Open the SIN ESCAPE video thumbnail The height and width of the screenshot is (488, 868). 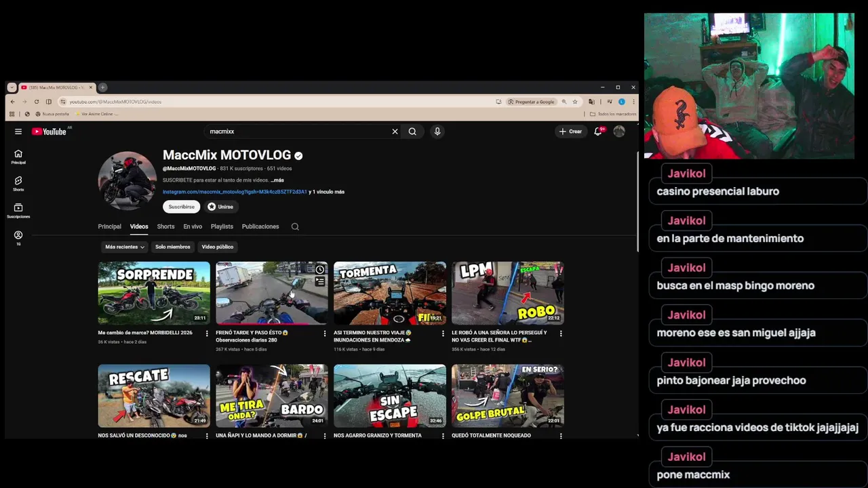[390, 396]
